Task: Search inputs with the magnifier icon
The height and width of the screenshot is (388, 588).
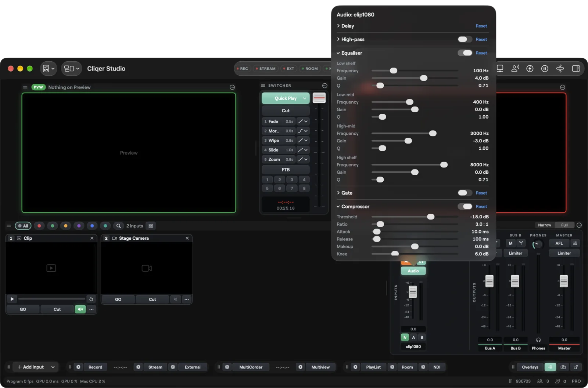Action: pos(118,226)
